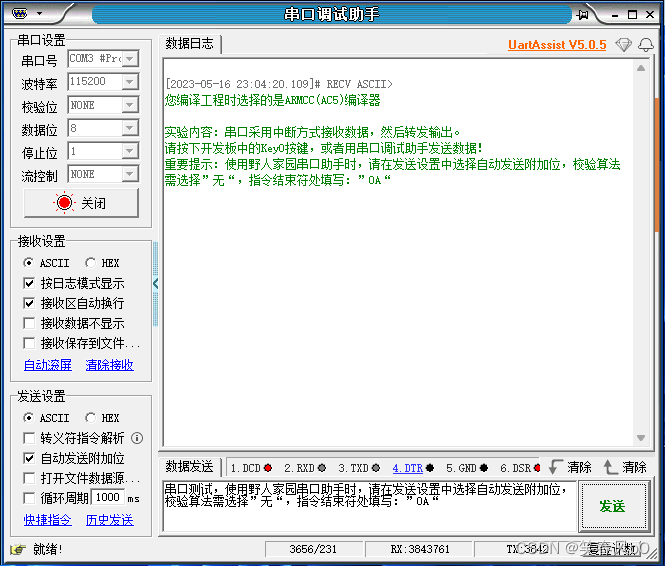Collapse the left panel with the side arrow

click(x=156, y=284)
